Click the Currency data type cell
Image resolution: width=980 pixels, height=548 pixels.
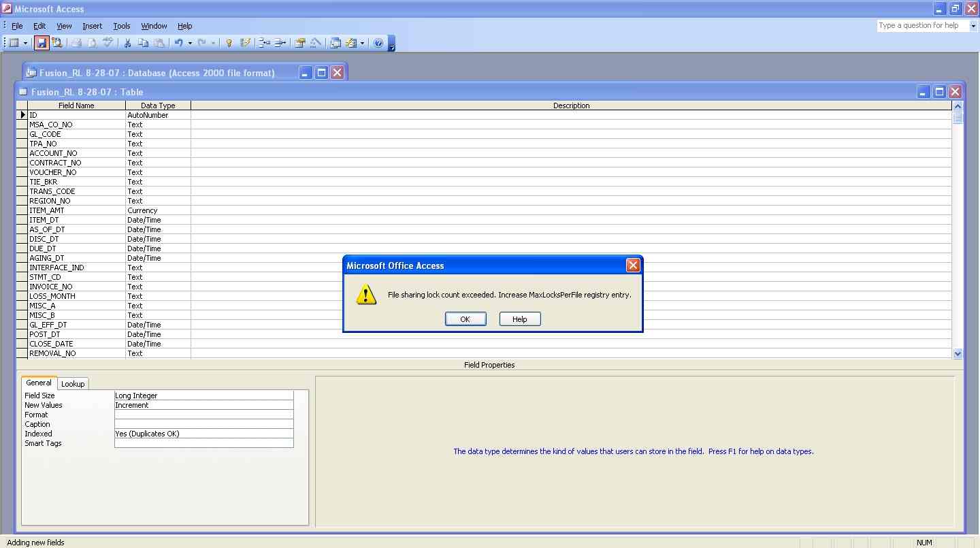(x=158, y=210)
